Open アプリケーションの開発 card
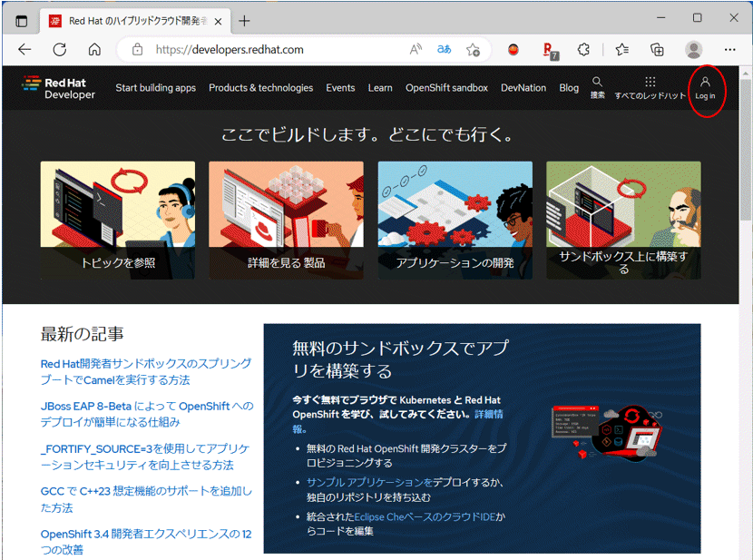Viewport: 753px width, 560px height. [455, 220]
